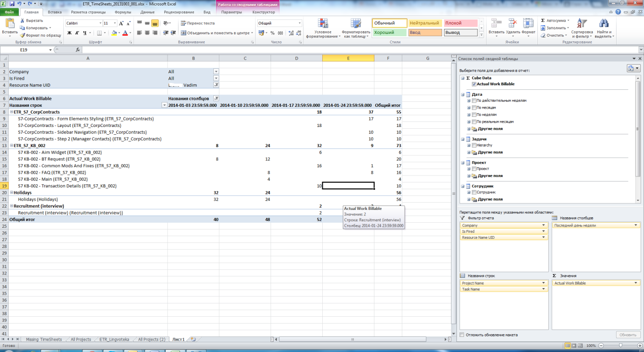
Task: Click the bottom vertical align icon
Action: click(x=155, y=23)
